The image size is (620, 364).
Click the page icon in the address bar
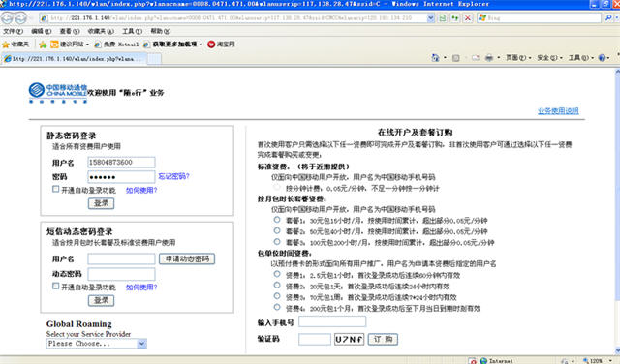tap(45, 18)
